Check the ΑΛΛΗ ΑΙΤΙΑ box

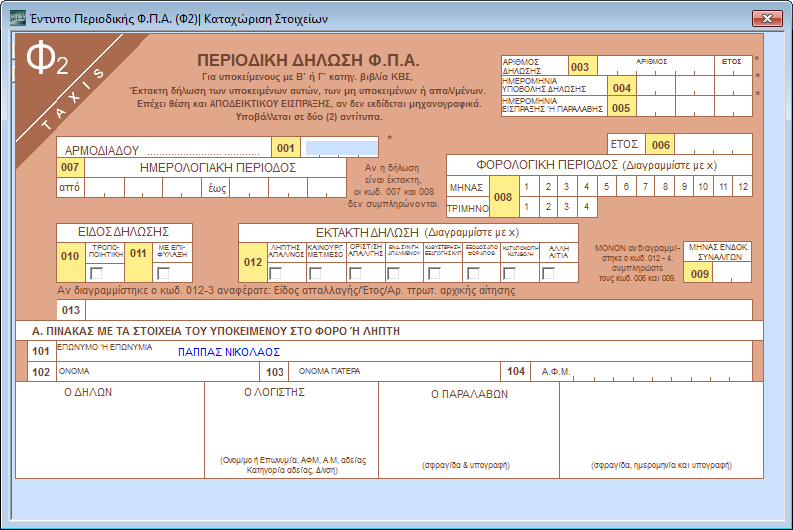[548, 274]
